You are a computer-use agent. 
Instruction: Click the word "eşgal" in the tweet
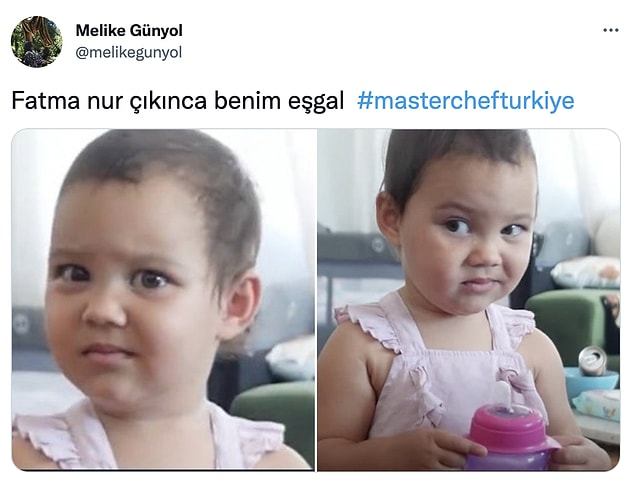click(x=316, y=101)
